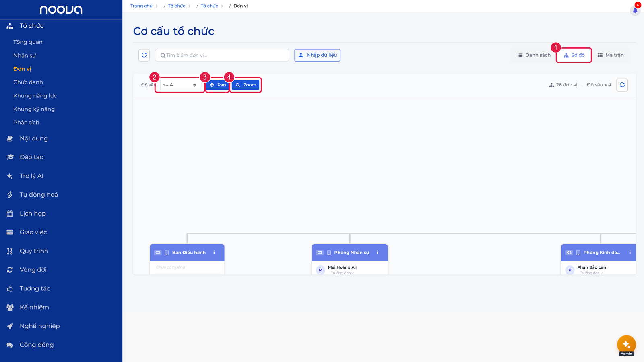Open Phòng Nhân sự card options menu
The width and height of the screenshot is (644, 362).
pyautogui.click(x=378, y=253)
